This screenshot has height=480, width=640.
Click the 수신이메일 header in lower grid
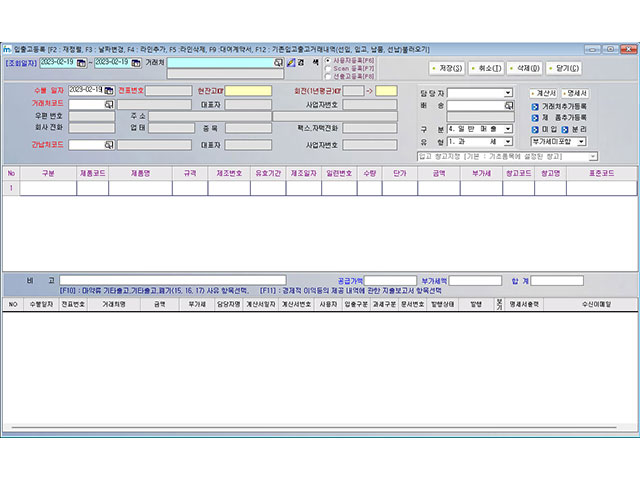[596, 304]
